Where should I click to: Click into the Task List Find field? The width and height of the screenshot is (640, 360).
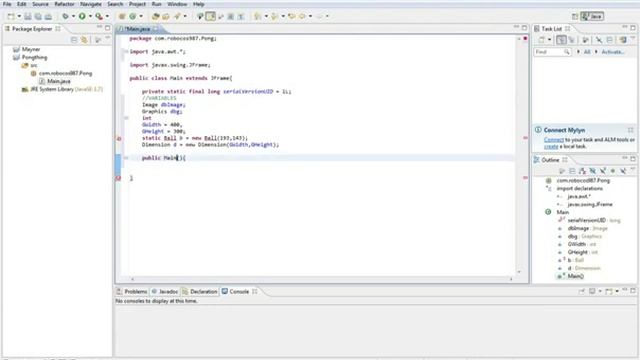[x=552, y=52]
